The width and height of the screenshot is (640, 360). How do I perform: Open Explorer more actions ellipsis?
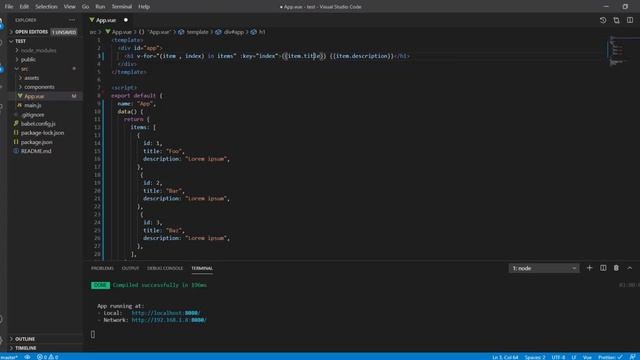[72, 20]
